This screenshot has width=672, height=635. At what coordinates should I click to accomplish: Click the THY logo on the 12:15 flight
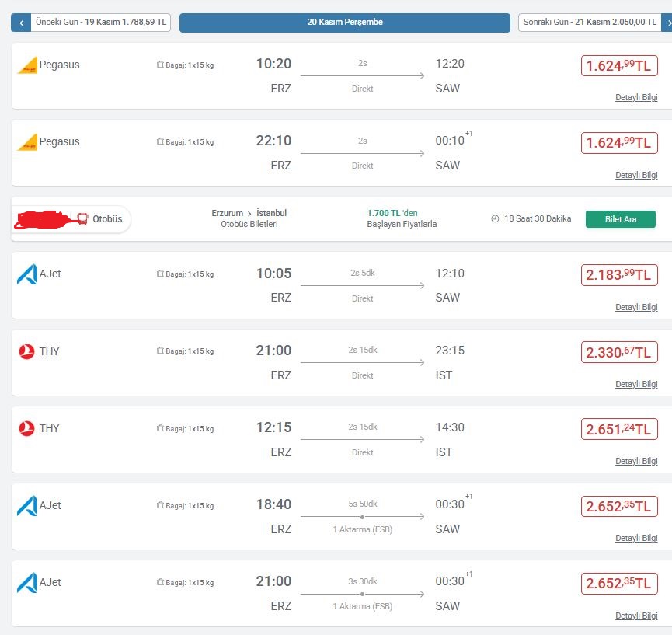point(27,428)
